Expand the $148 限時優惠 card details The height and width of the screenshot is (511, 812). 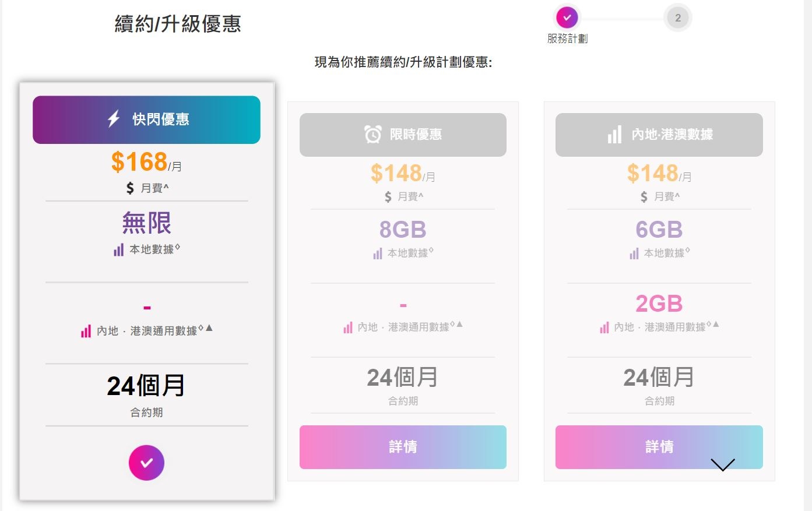(403, 447)
